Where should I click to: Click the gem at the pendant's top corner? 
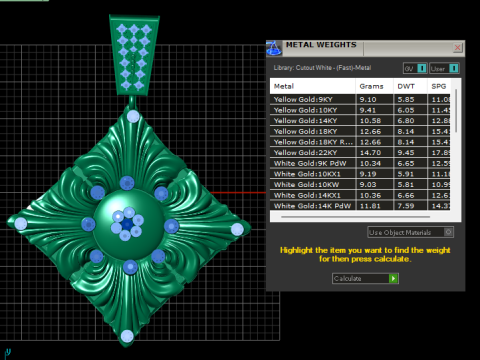pyautogui.click(x=133, y=116)
